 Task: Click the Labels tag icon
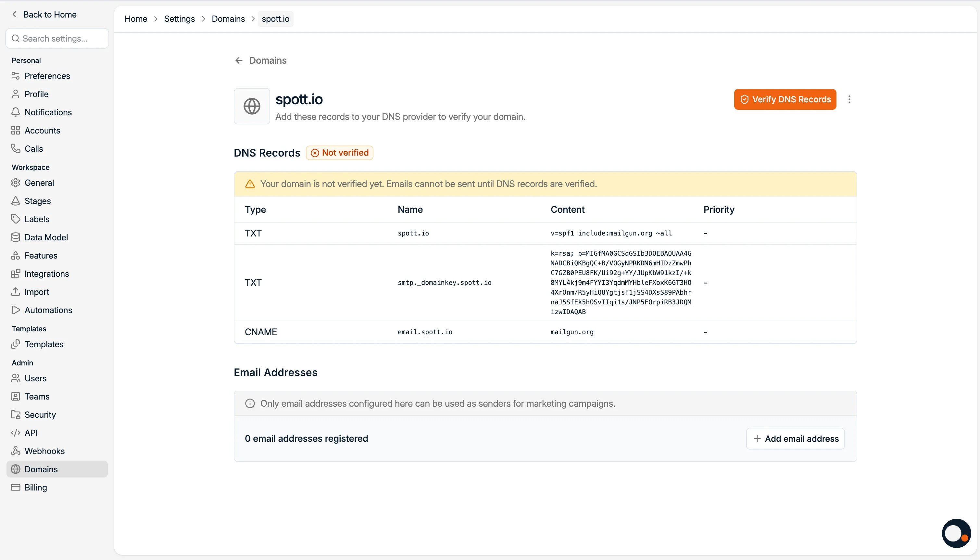15,219
